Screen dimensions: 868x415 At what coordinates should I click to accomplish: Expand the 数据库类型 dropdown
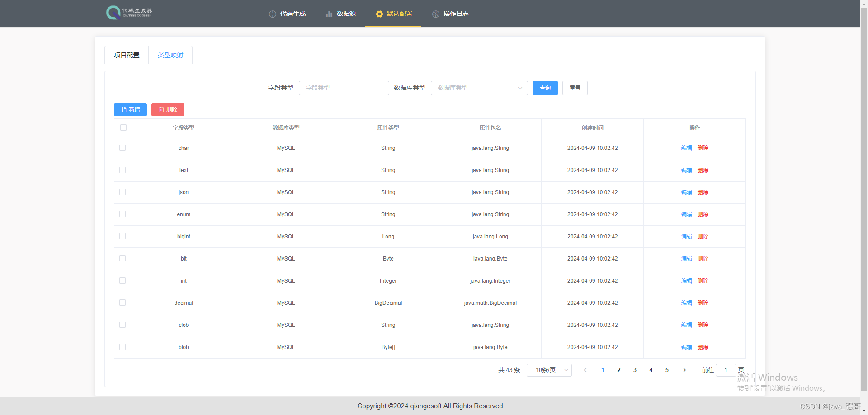tap(479, 88)
